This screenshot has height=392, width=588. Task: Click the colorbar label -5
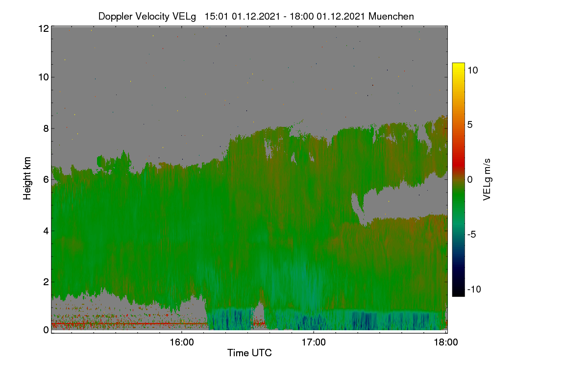tap(471, 234)
